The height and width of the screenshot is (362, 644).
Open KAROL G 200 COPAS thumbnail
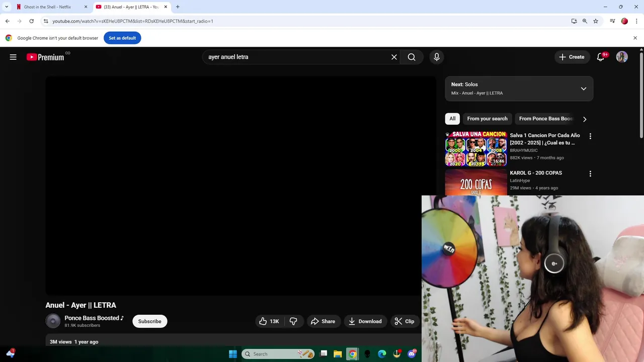[476, 182]
